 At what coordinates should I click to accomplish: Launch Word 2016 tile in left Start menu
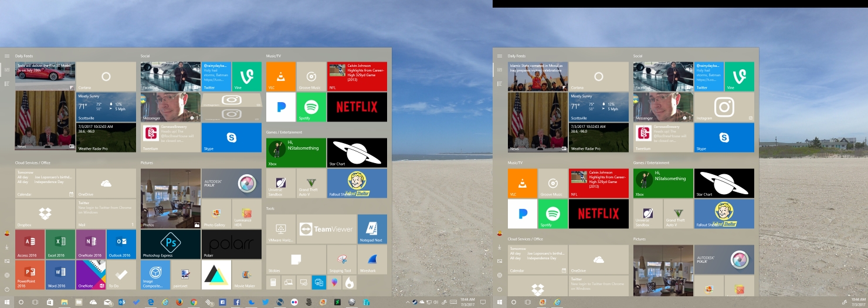(60, 275)
